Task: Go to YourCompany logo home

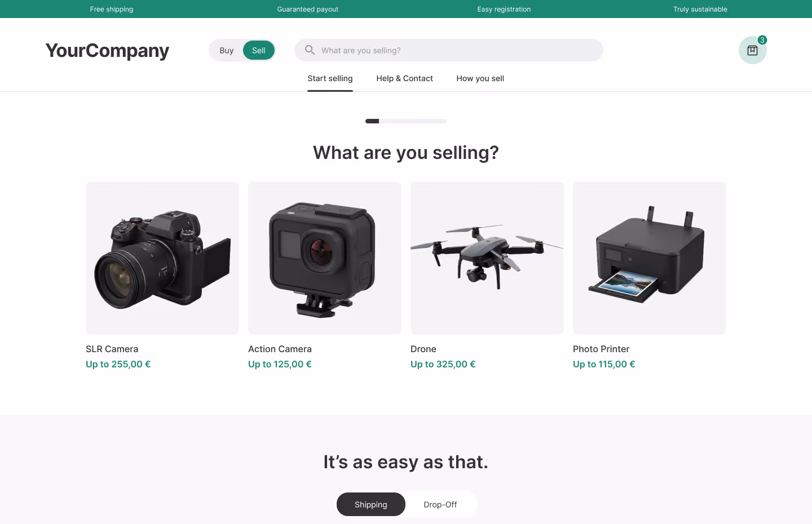Action: point(107,50)
